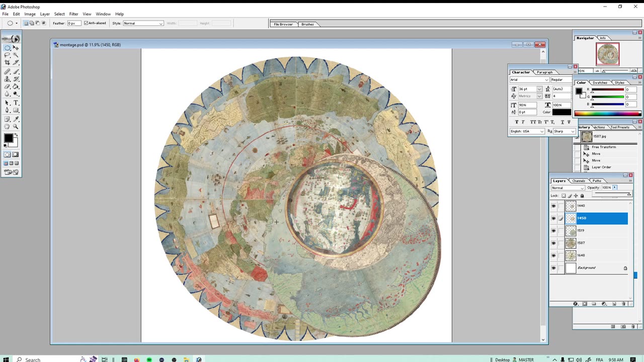Switch to the Swatches tab
This screenshot has height=362, width=644.
point(600,82)
